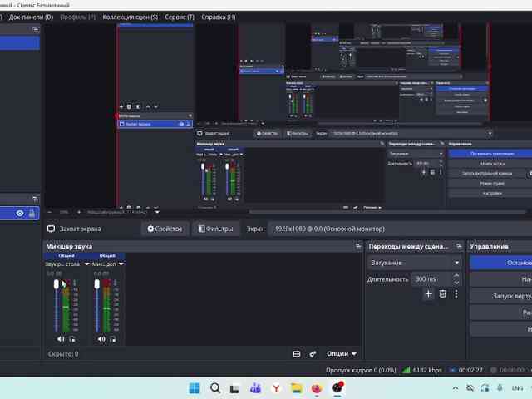Click the Запуск виртуальной камеры button
Viewport: 532px width, 399px height.
[501, 296]
